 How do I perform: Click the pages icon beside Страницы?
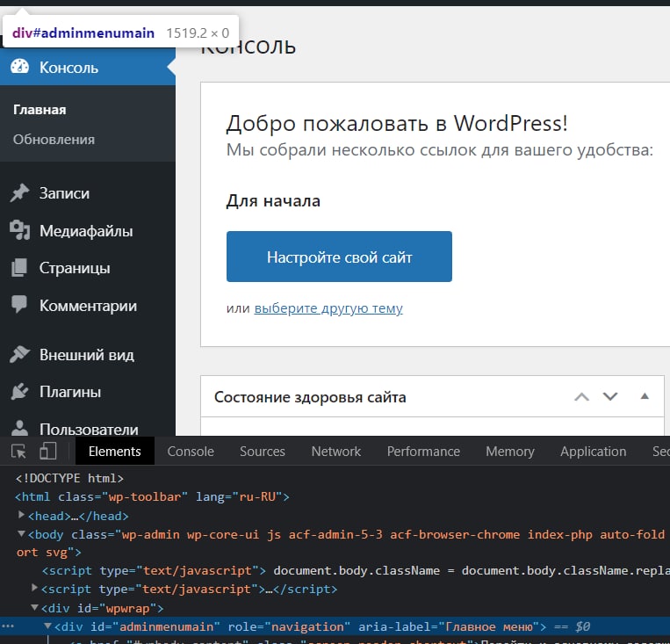point(19,268)
